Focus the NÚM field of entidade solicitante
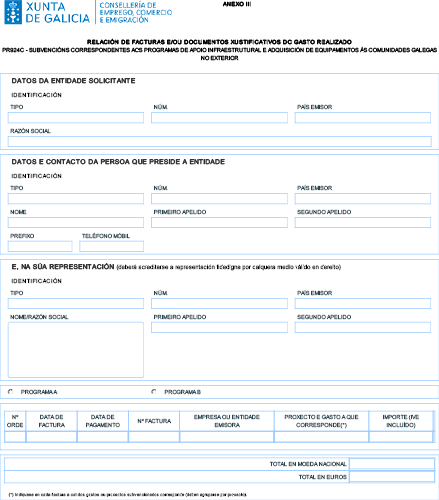439x500 pixels. coord(219,118)
